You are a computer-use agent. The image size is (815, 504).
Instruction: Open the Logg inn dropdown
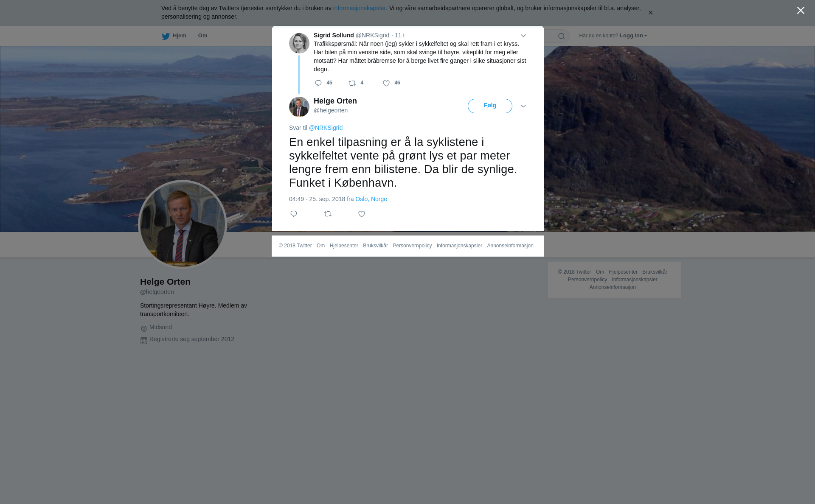tap(633, 36)
